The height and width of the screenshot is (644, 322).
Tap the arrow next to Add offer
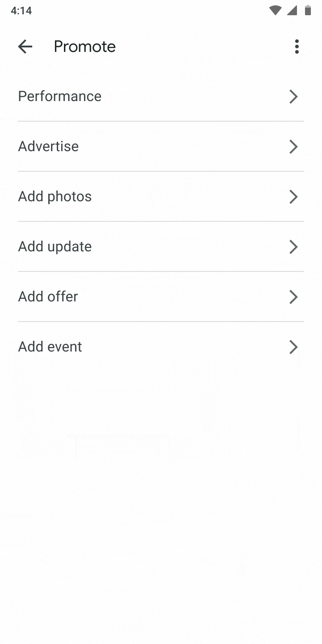[293, 297]
